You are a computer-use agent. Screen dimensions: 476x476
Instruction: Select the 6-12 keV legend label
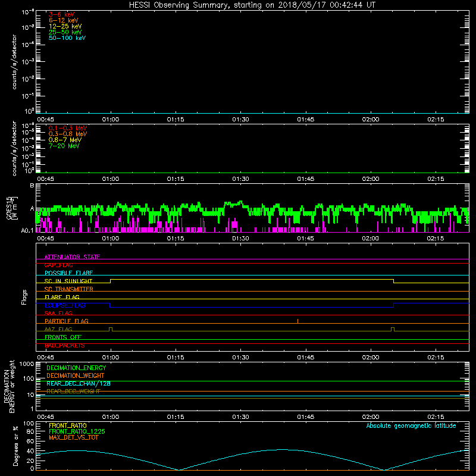[63, 20]
